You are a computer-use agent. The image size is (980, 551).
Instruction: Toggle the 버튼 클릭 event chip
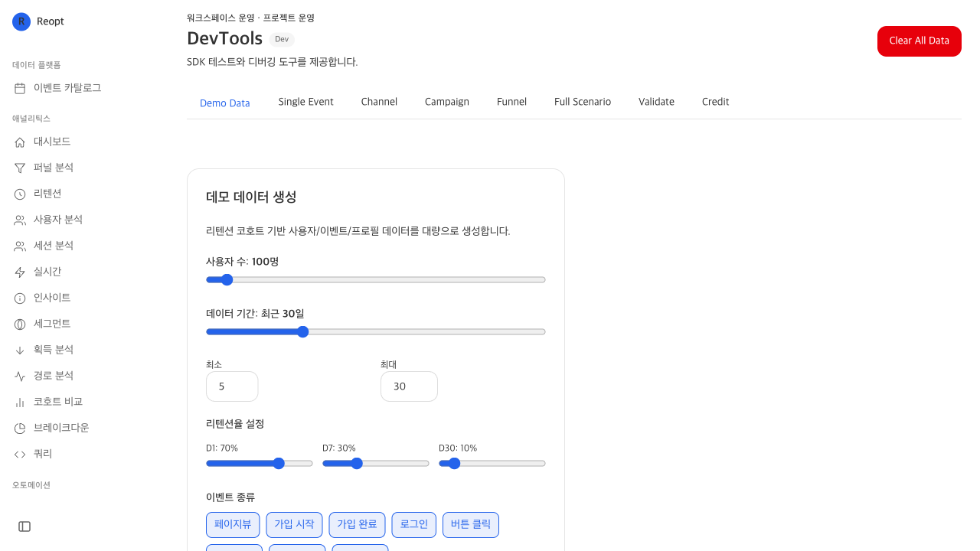pos(471,525)
